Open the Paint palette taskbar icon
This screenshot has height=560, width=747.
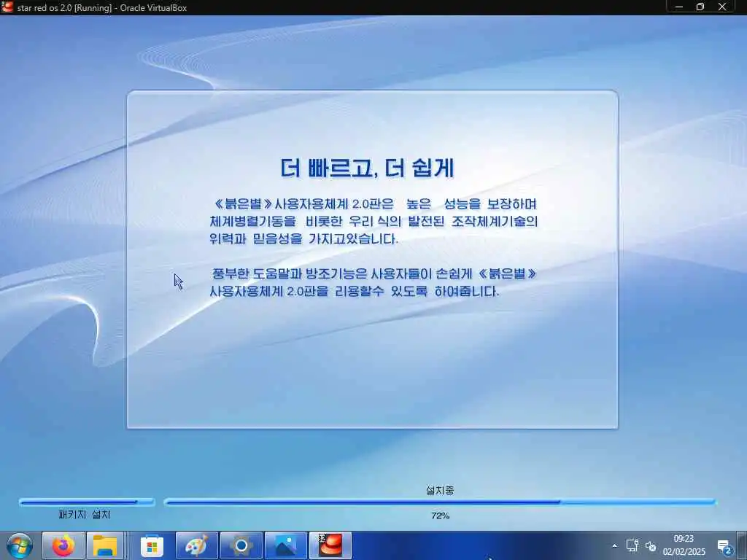point(196,545)
